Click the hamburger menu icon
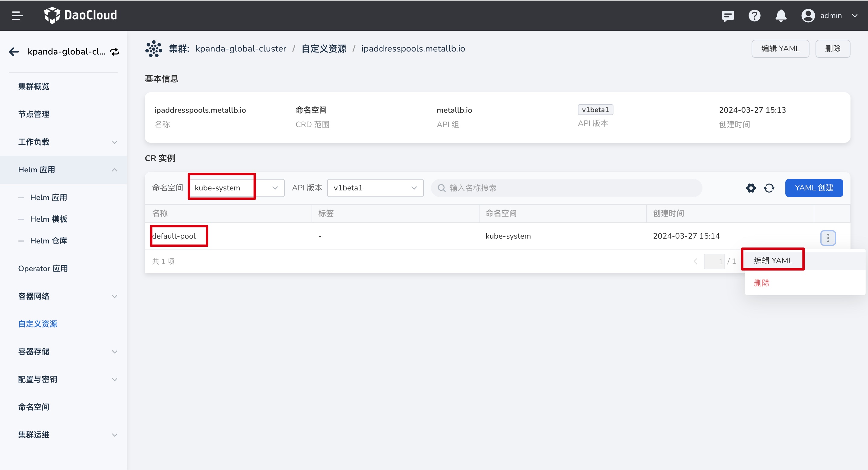 click(17, 15)
